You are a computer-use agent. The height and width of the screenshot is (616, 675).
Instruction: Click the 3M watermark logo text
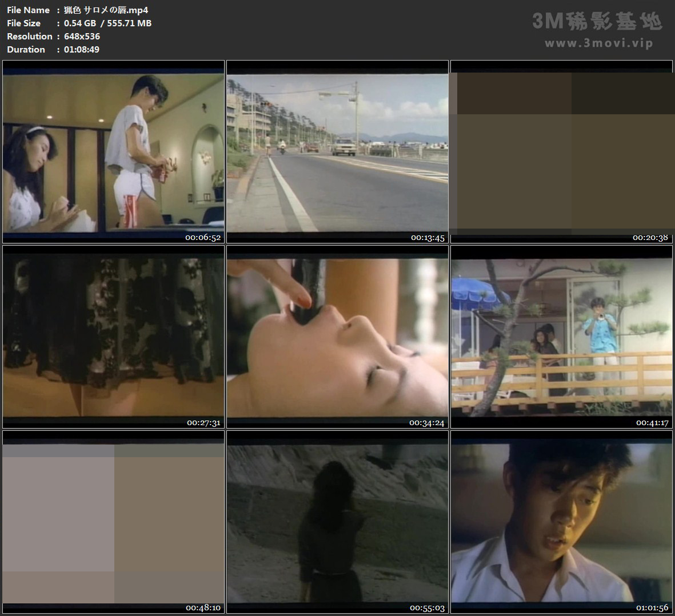coord(597,22)
